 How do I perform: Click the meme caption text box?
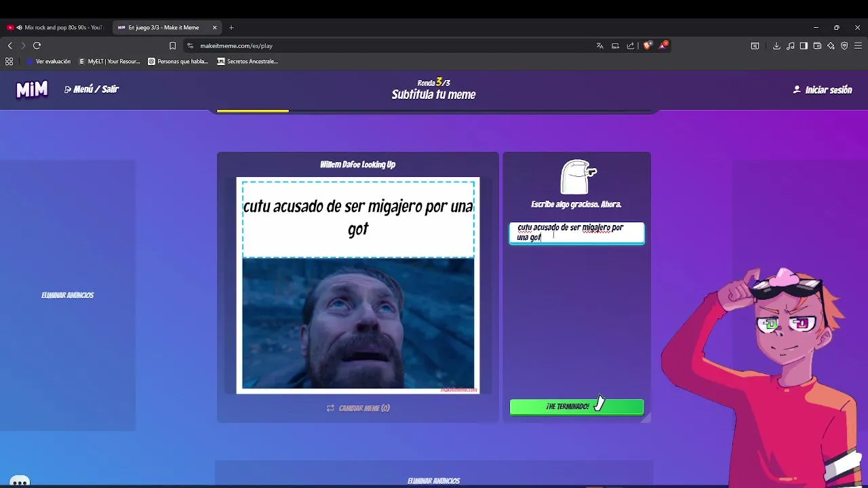(576, 232)
